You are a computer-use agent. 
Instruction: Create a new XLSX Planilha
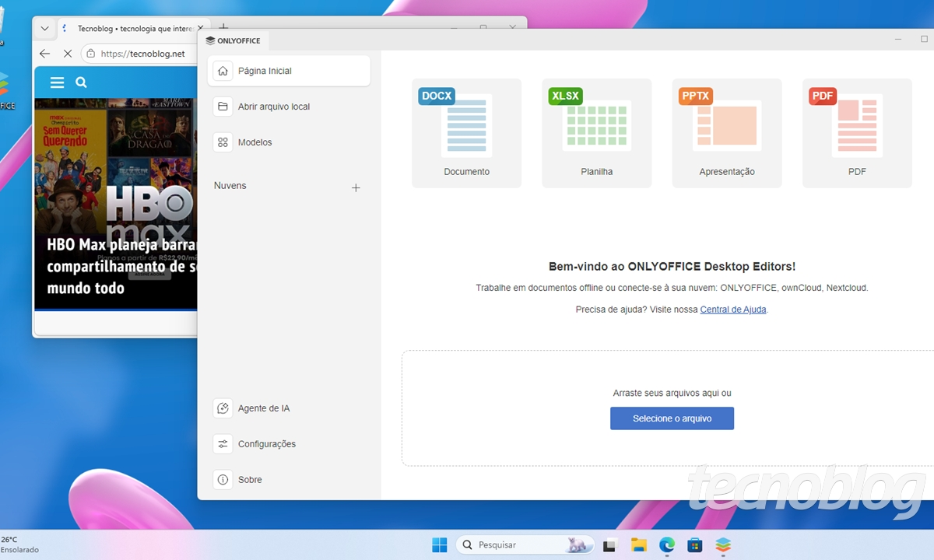pyautogui.click(x=596, y=133)
